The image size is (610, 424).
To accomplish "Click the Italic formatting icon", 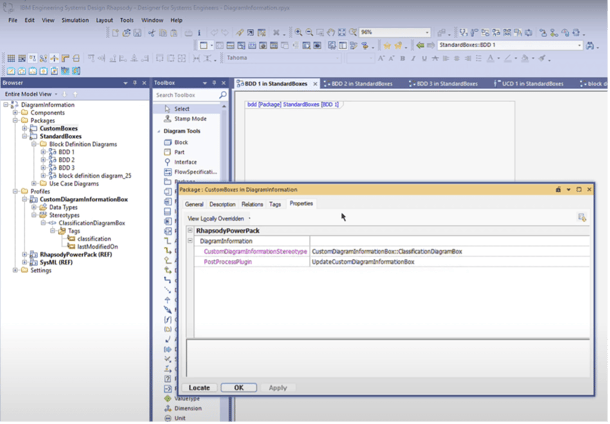I will pos(413,58).
